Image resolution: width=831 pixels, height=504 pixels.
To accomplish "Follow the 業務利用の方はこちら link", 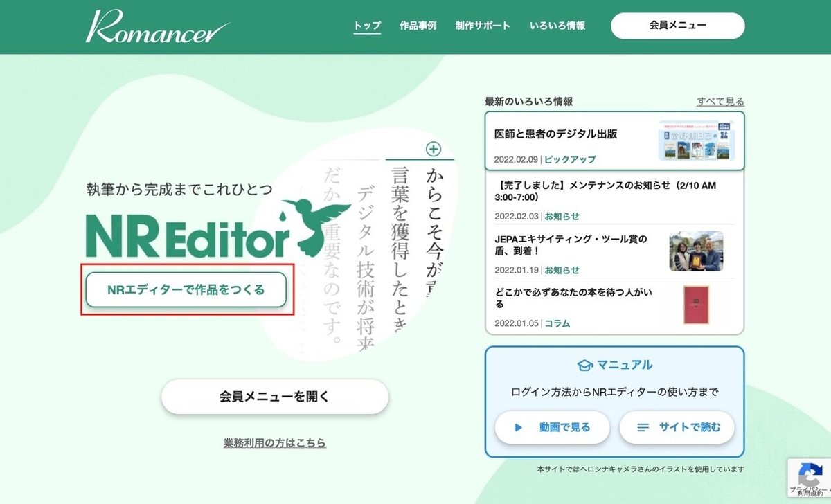I will click(275, 442).
